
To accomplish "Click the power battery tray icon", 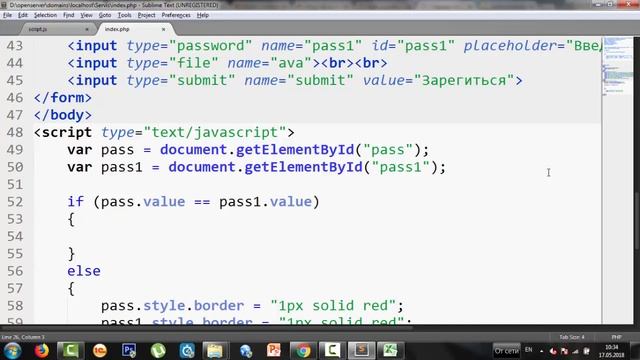I will [587, 351].
